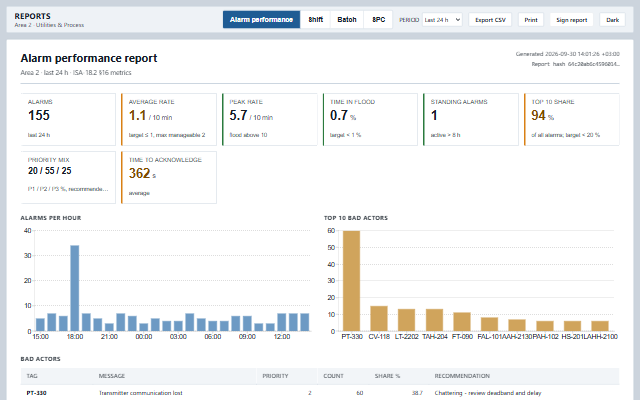
Task: Select the Time in Flood 0.7% card
Action: coord(370,119)
